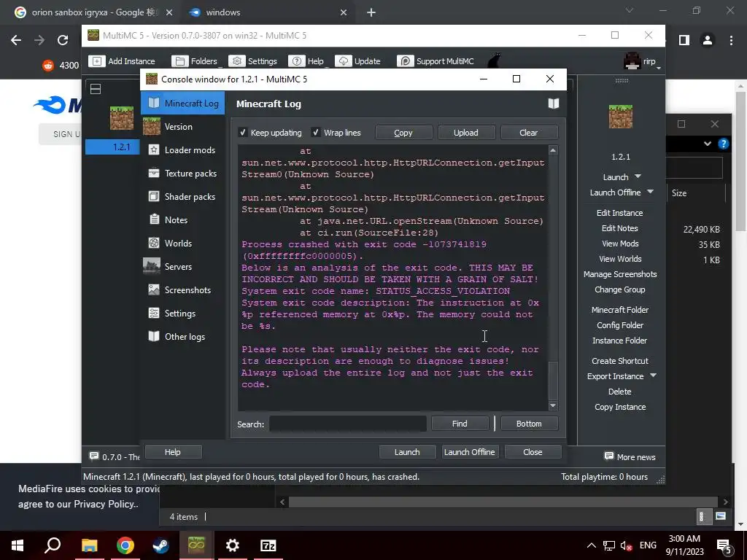Click Edit Notes in side panel
Viewport: 747px width, 560px height.
point(620,228)
